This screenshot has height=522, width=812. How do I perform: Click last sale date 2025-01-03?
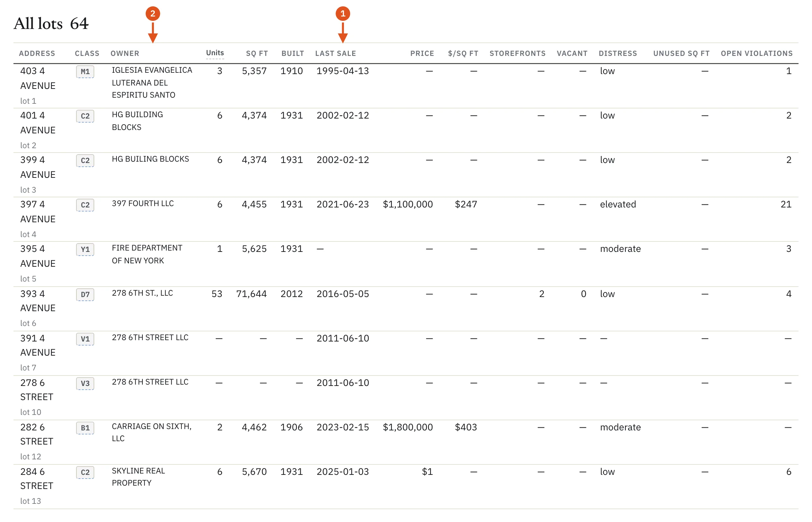click(x=342, y=471)
